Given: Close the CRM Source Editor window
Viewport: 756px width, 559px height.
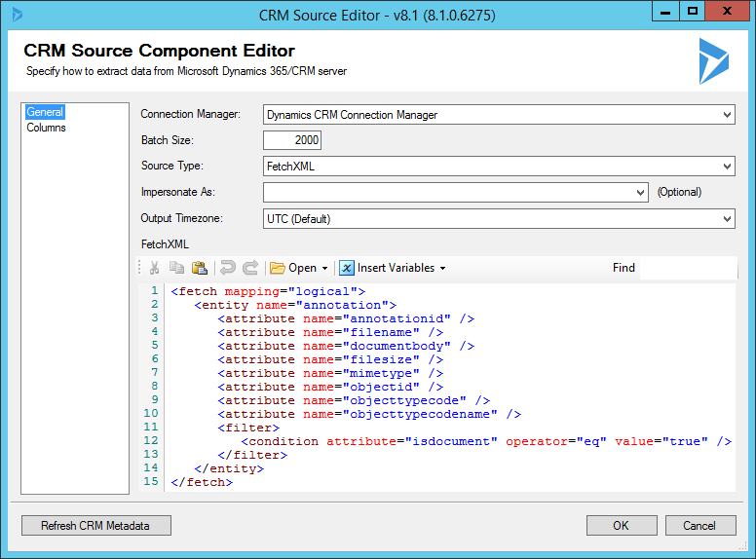Looking at the screenshot, I should point(727,11).
